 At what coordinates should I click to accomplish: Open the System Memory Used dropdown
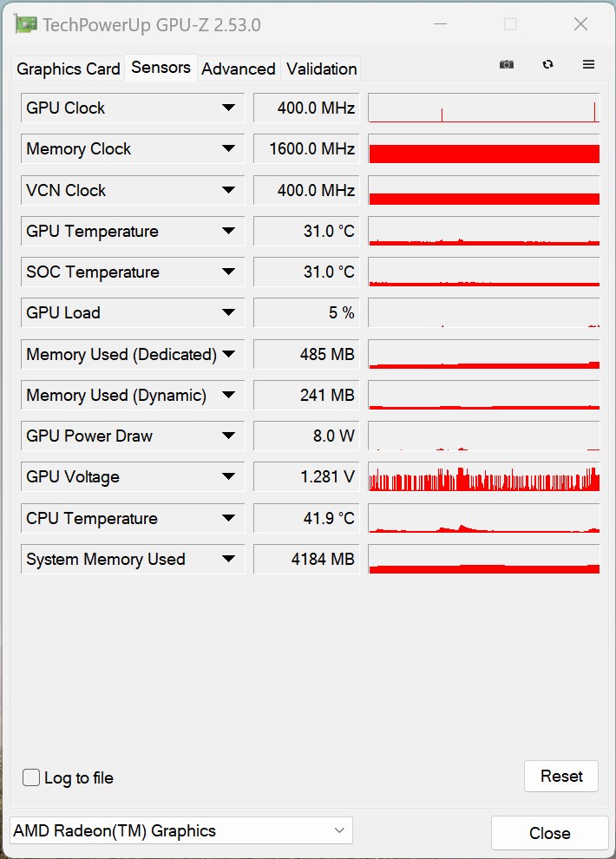(x=228, y=560)
